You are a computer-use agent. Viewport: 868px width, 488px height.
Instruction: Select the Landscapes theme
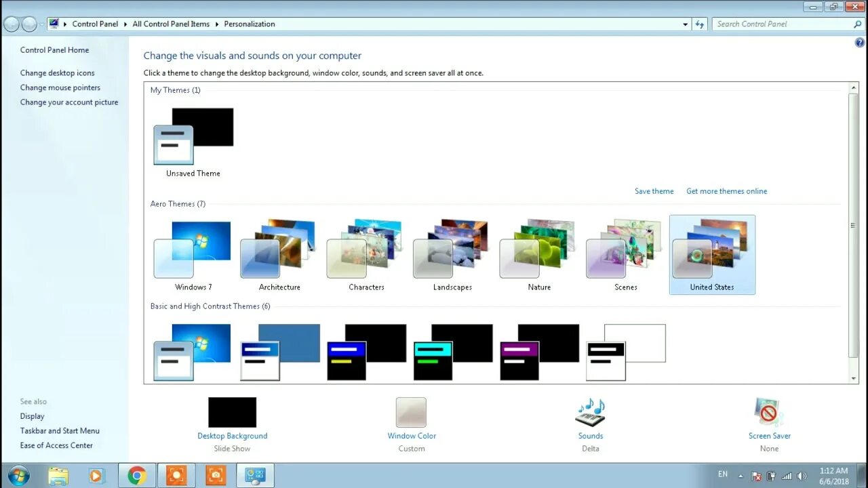[452, 256]
